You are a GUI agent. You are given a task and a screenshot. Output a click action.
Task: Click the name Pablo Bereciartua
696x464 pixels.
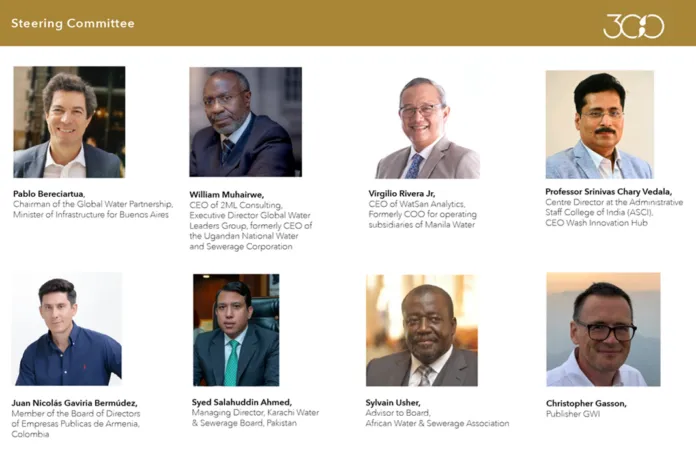pyautogui.click(x=49, y=194)
